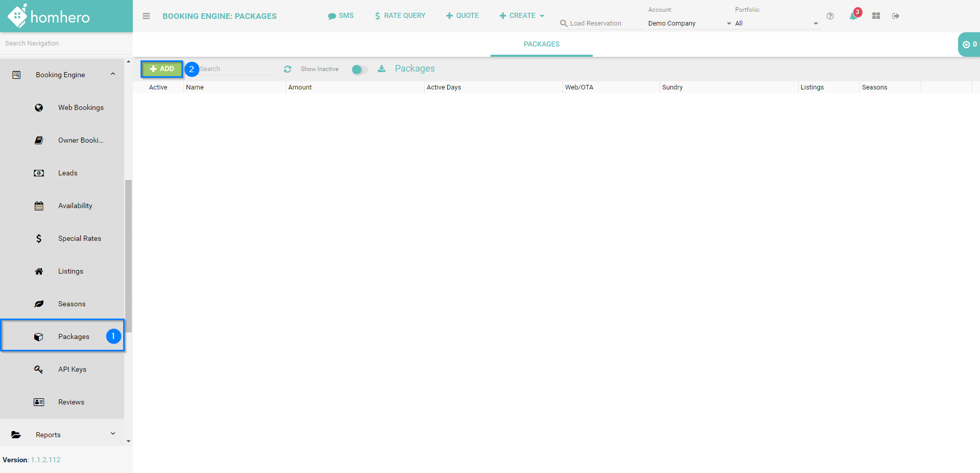Toggle the Show Inactive switch
Viewport: 980px width, 473px height.
(360, 70)
